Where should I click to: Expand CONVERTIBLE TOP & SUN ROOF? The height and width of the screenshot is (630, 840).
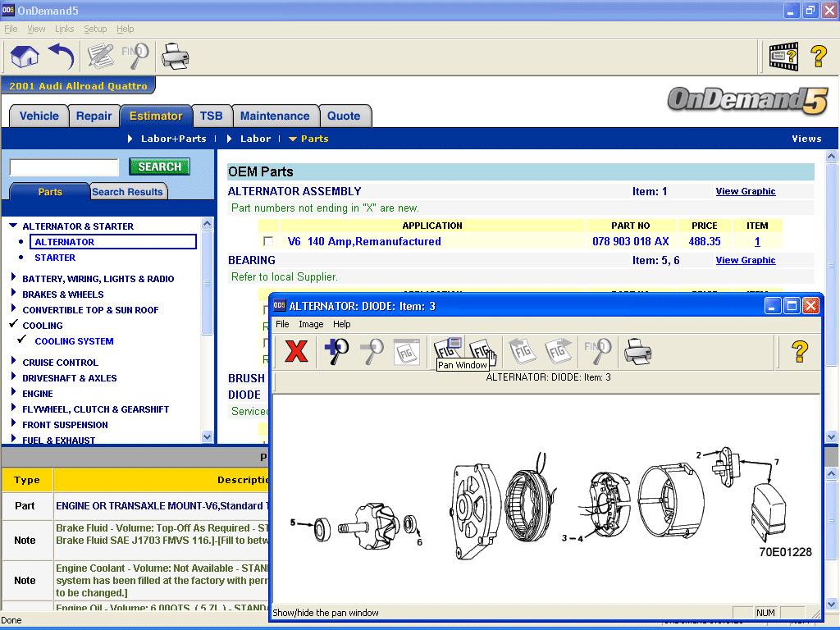13,308
